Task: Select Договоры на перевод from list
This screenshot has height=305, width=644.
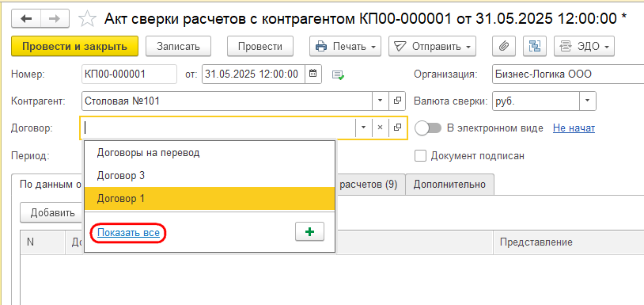Action: 210,153
